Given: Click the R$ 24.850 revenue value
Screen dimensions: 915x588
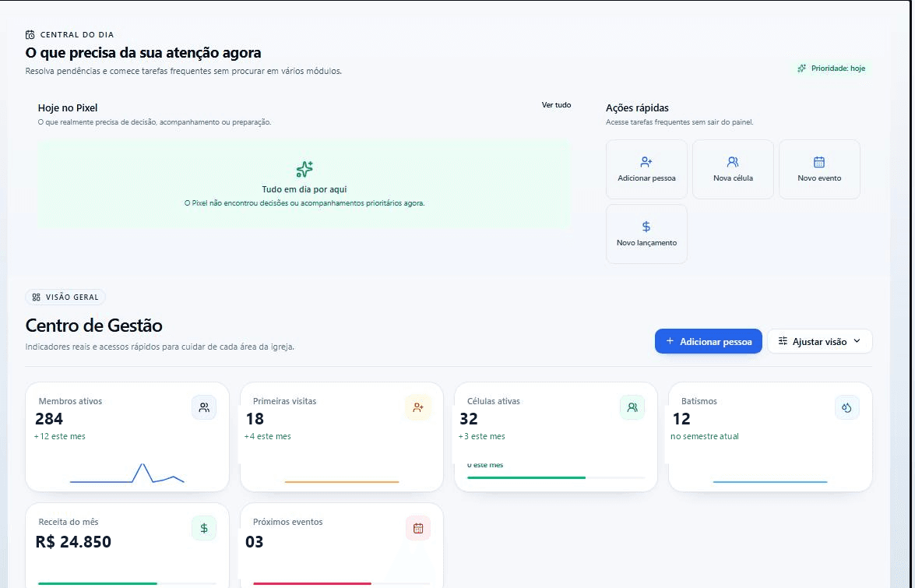Looking at the screenshot, I should coord(73,542).
